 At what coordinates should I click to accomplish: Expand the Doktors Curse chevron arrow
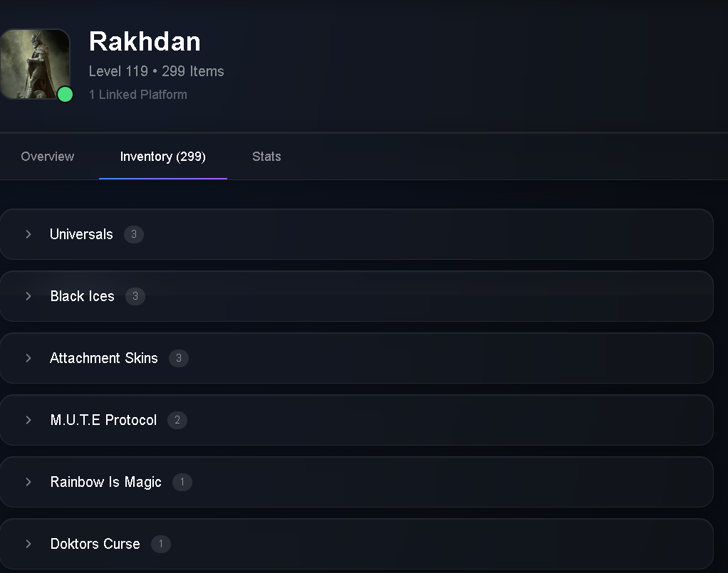(28, 544)
